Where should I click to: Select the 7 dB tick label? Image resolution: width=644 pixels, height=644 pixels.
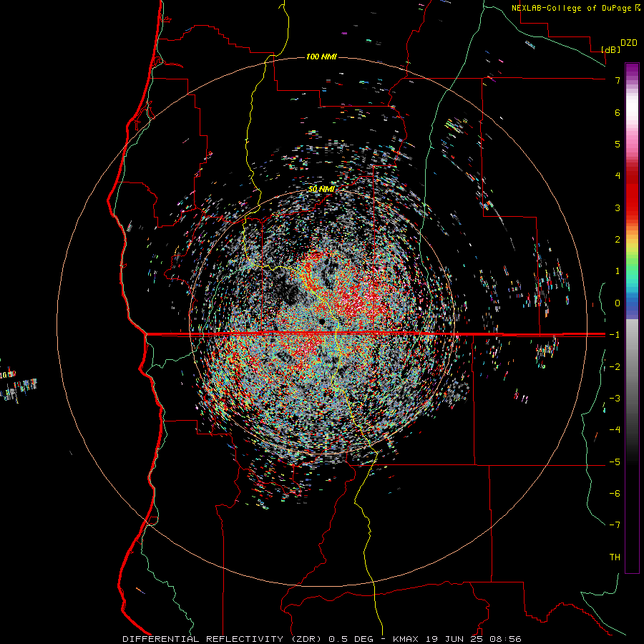coord(618,80)
